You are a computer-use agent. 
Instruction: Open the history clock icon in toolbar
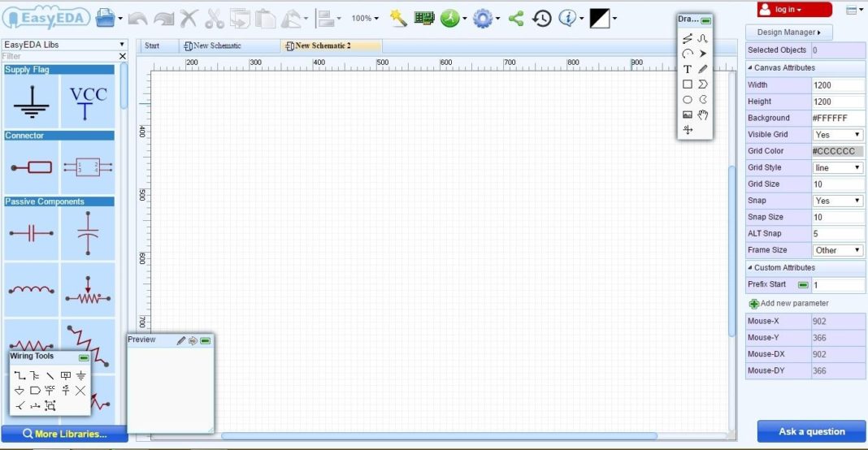tap(541, 18)
